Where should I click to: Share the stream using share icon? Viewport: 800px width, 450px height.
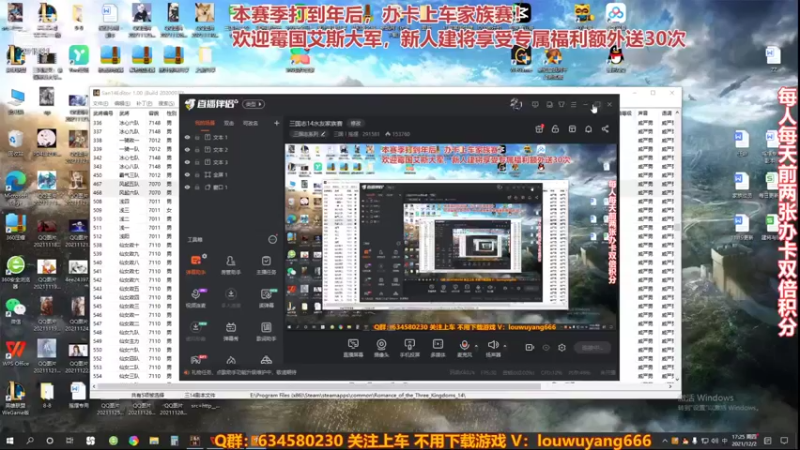pos(605,129)
